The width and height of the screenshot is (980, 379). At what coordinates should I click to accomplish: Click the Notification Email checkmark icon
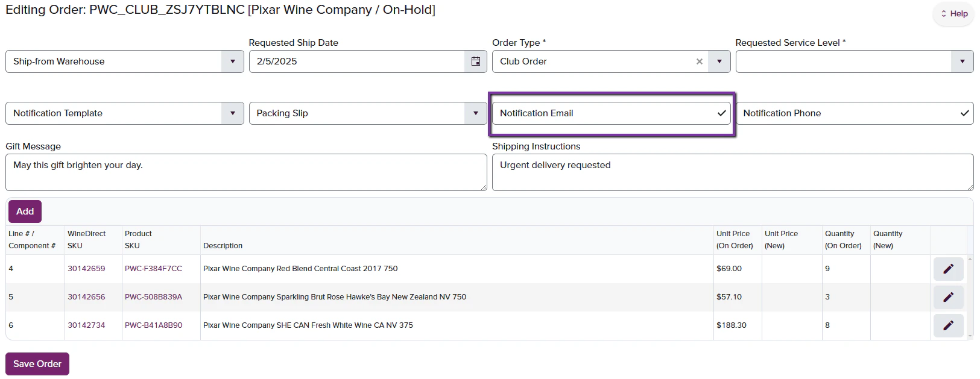coord(721,113)
